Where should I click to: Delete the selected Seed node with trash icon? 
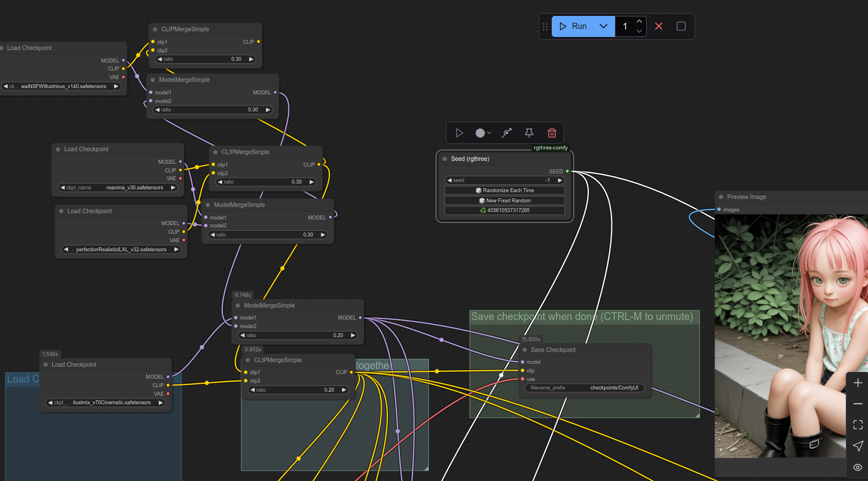point(552,133)
